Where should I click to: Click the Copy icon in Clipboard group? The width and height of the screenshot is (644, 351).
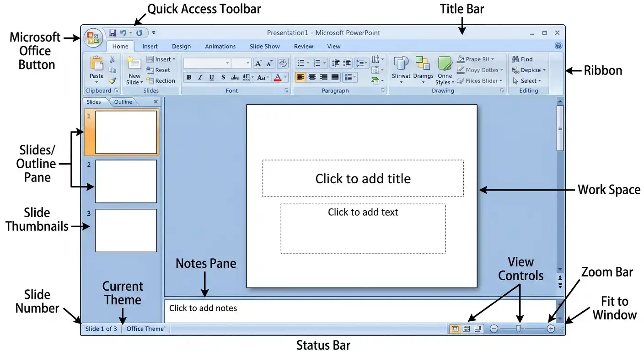tap(112, 70)
